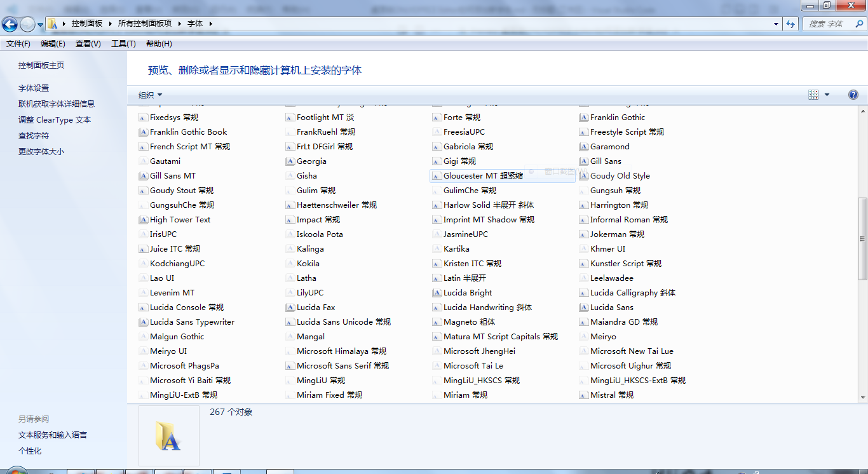
Task: Click the blue help question icon
Action: (853, 95)
